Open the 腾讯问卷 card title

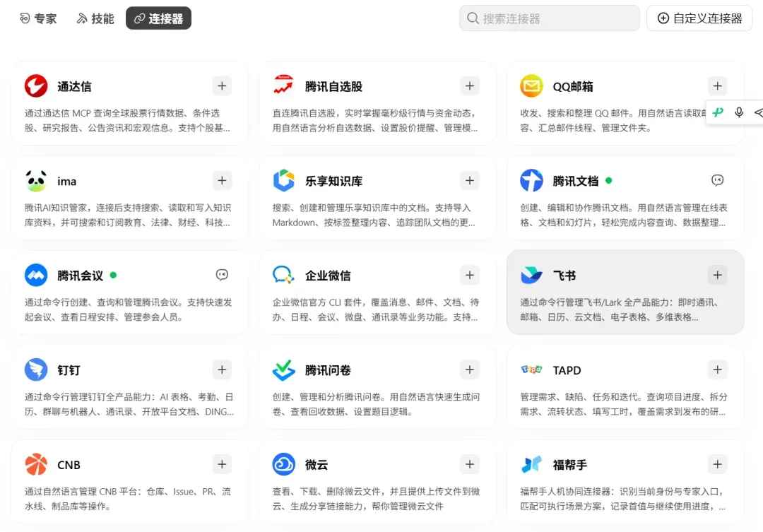328,370
